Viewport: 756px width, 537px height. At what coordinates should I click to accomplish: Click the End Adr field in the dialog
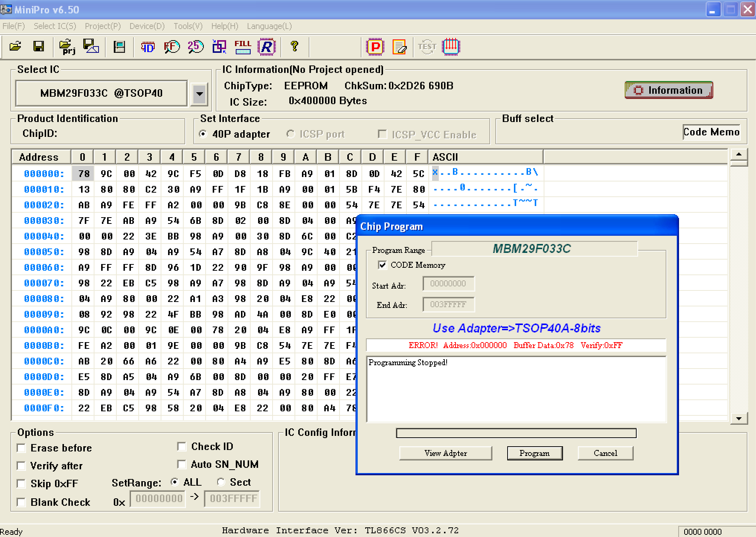[448, 304]
